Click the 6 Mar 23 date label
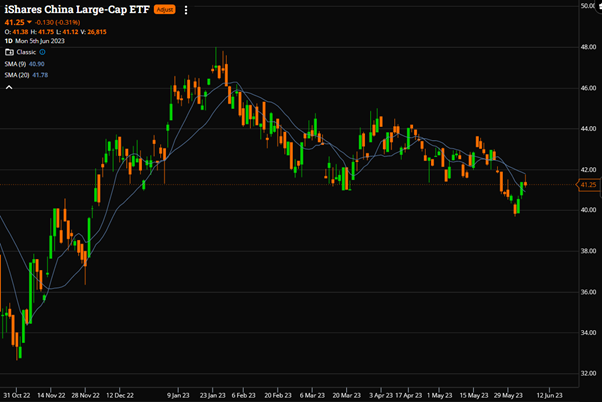The width and height of the screenshot is (602, 402). click(x=312, y=395)
